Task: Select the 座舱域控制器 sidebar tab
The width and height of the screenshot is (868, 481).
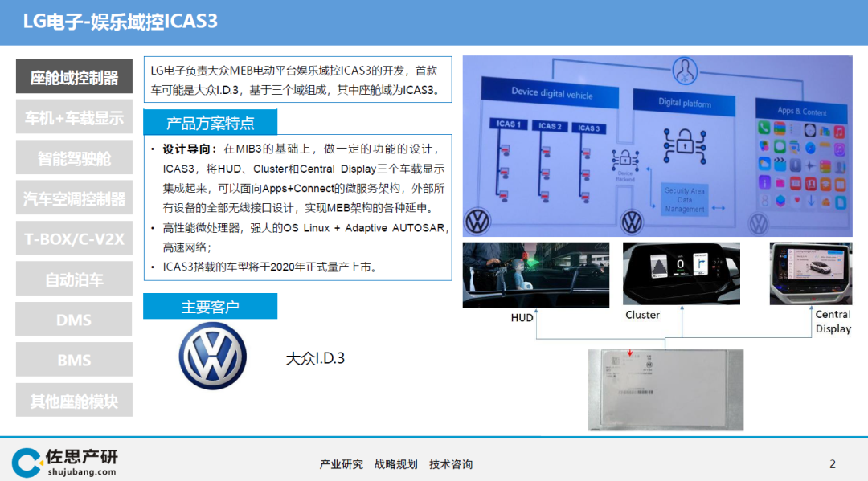Action: coord(74,77)
